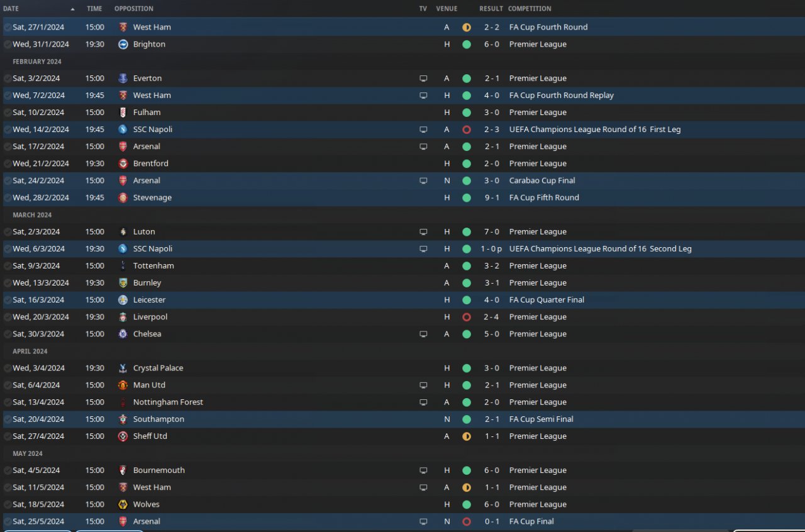Image resolution: width=805 pixels, height=532 pixels.
Task: Sort fixtures by the COMPETITION column header
Action: pyautogui.click(x=530, y=9)
